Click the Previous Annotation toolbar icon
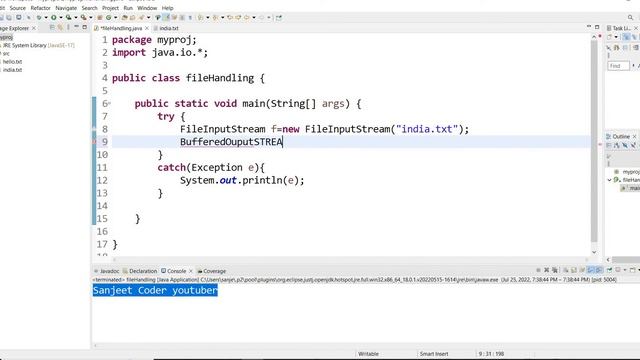640x360 pixels. click(215, 18)
